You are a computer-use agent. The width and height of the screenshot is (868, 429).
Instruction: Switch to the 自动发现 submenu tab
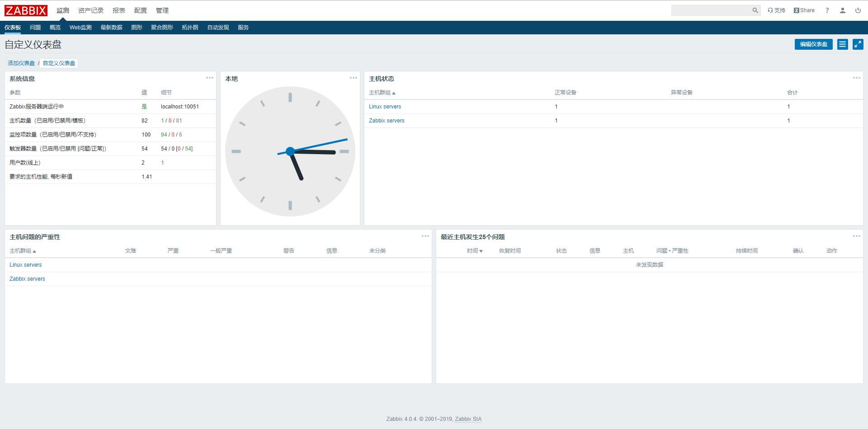pyautogui.click(x=218, y=28)
